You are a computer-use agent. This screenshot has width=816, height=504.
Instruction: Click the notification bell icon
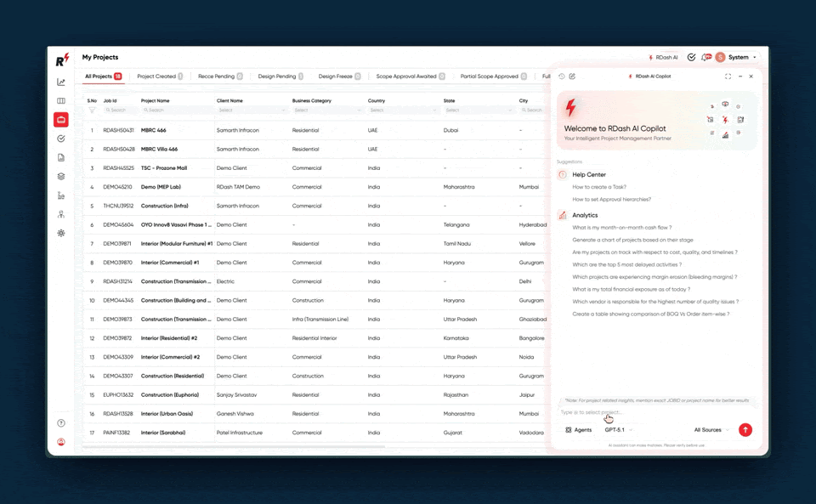point(705,58)
